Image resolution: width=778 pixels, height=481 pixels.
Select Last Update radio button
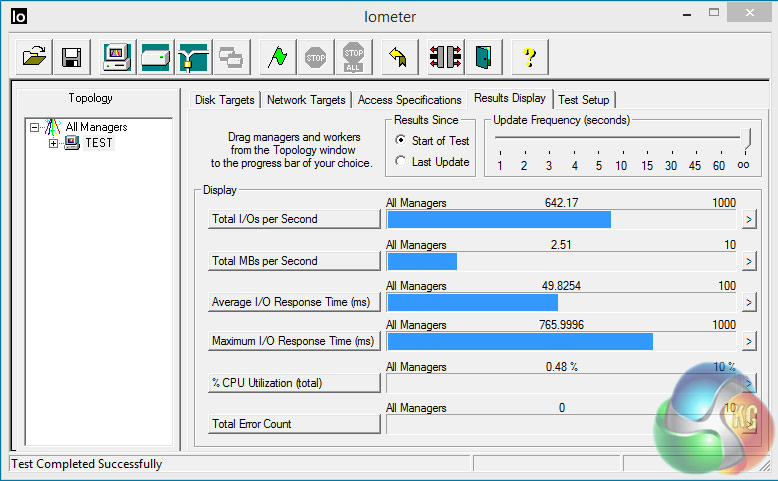pyautogui.click(x=400, y=161)
